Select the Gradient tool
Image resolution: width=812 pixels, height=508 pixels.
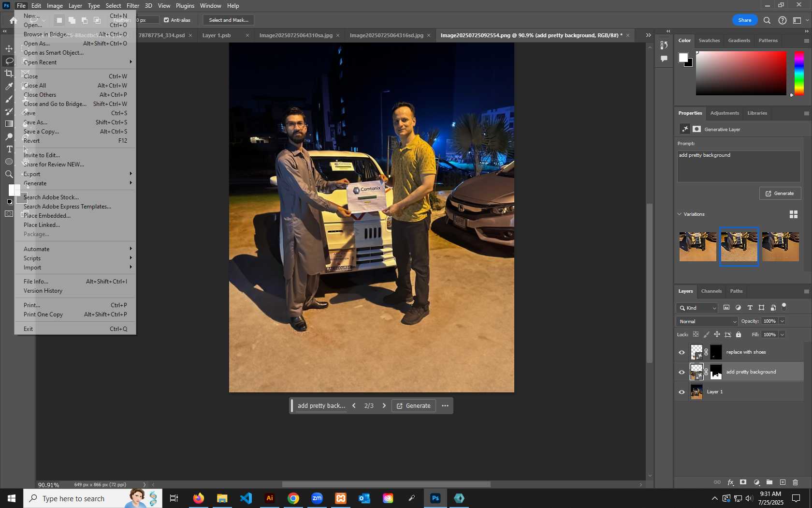point(9,124)
